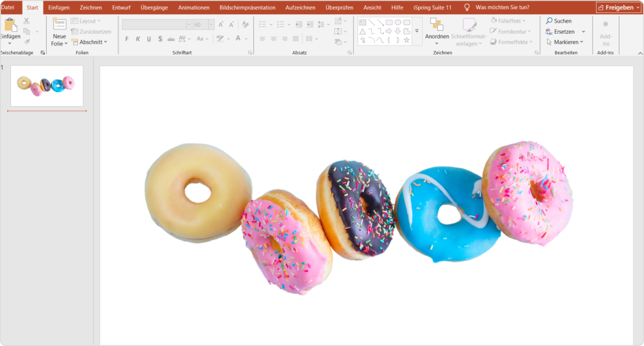Open the Formkontur dropdown
Image resolution: width=644 pixels, height=346 pixels.
coord(510,31)
